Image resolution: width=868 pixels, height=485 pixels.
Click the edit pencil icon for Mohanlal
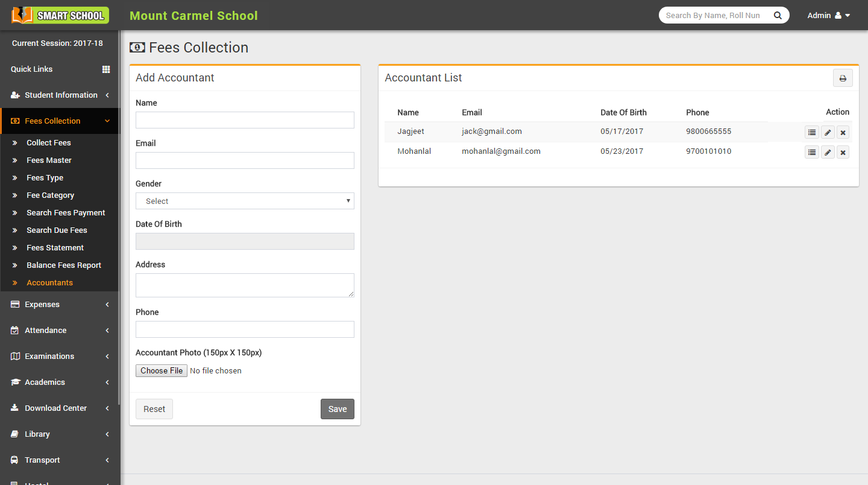point(828,152)
